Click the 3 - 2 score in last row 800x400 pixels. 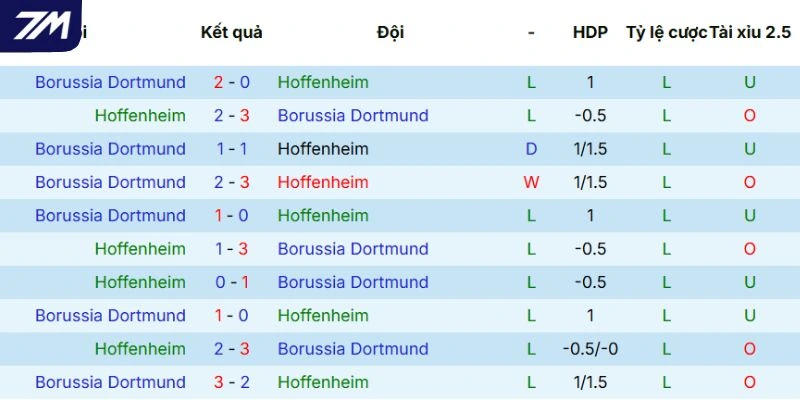231,382
